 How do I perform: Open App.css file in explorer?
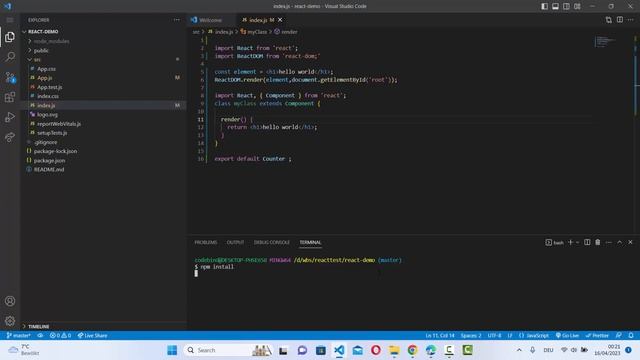(46, 69)
